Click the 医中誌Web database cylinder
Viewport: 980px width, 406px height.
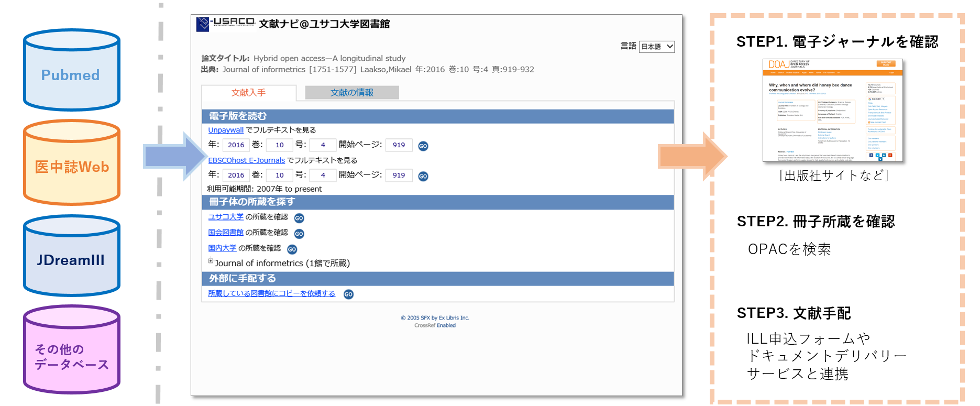pos(72,162)
